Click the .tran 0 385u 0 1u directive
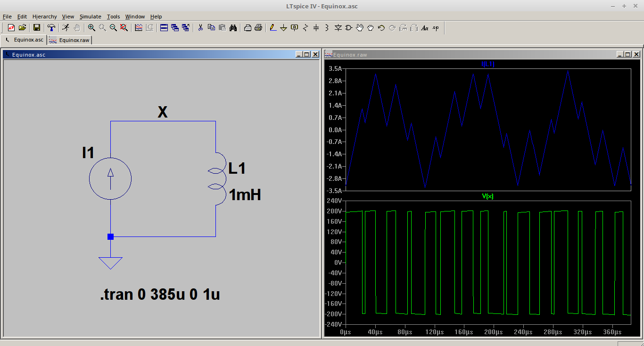Screen dimensions: 644x346 tap(160, 295)
